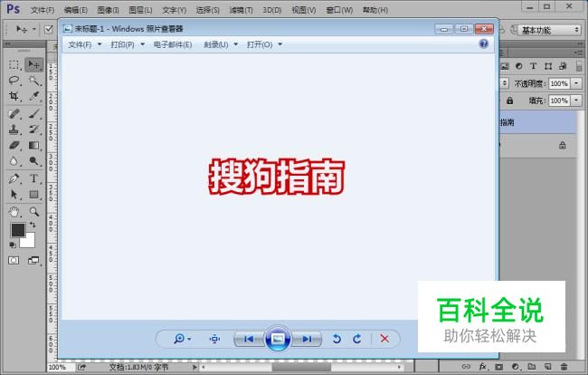Image resolution: width=588 pixels, height=375 pixels.
Task: Open the Opacity slider dropdown
Action: coord(576,83)
